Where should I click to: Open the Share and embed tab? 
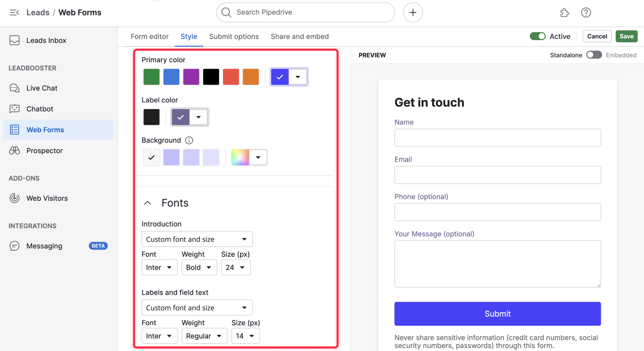click(300, 36)
